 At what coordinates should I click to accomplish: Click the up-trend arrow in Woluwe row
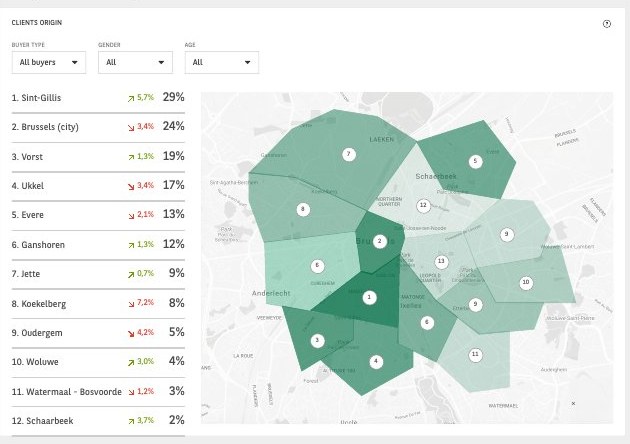click(x=131, y=363)
